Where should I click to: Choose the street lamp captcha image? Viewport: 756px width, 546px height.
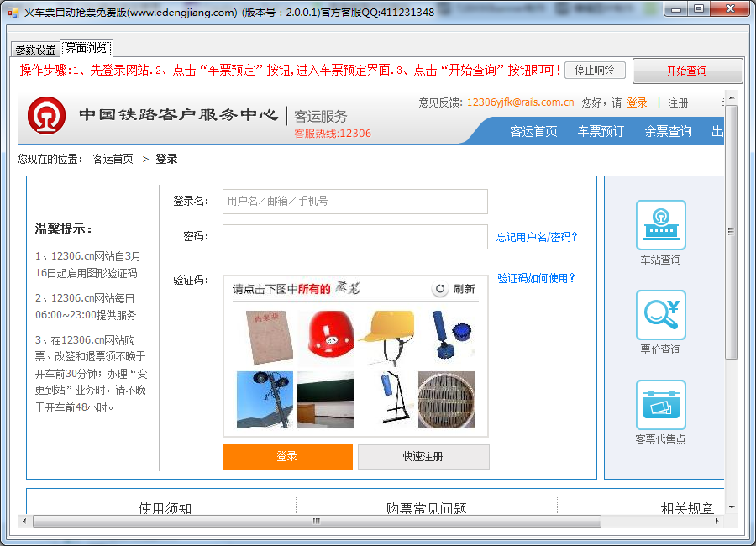click(265, 399)
